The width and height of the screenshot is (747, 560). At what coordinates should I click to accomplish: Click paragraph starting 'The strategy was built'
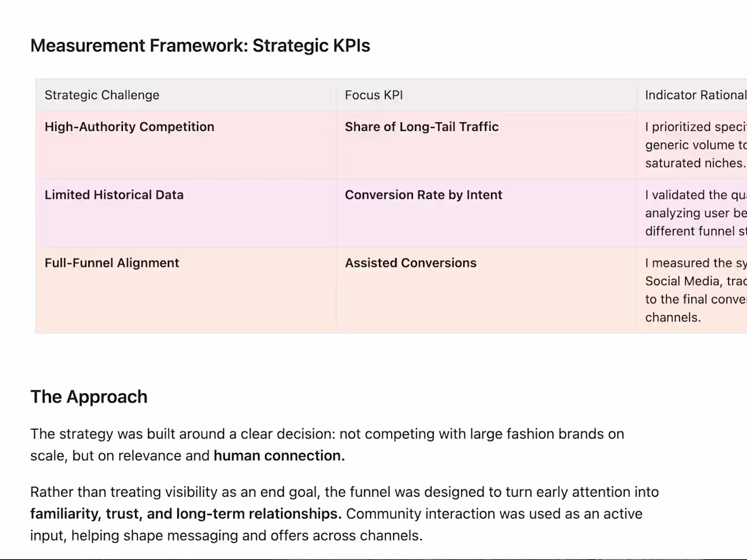point(327,445)
